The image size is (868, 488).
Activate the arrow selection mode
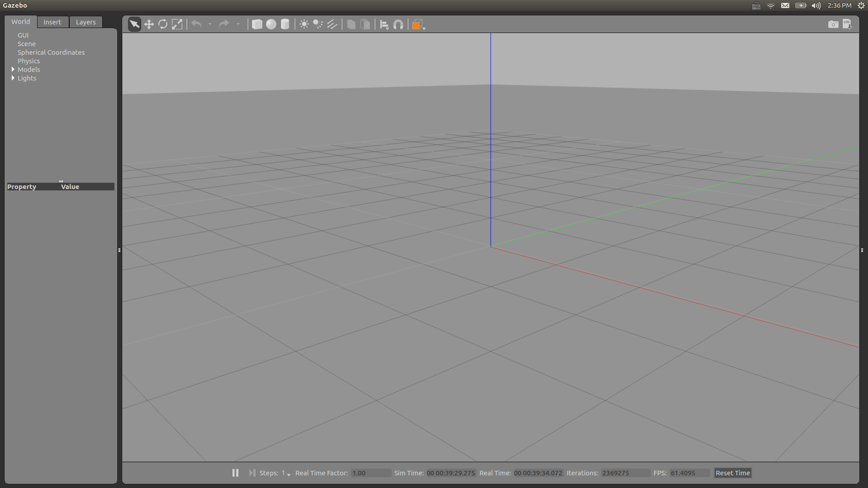[x=134, y=24]
